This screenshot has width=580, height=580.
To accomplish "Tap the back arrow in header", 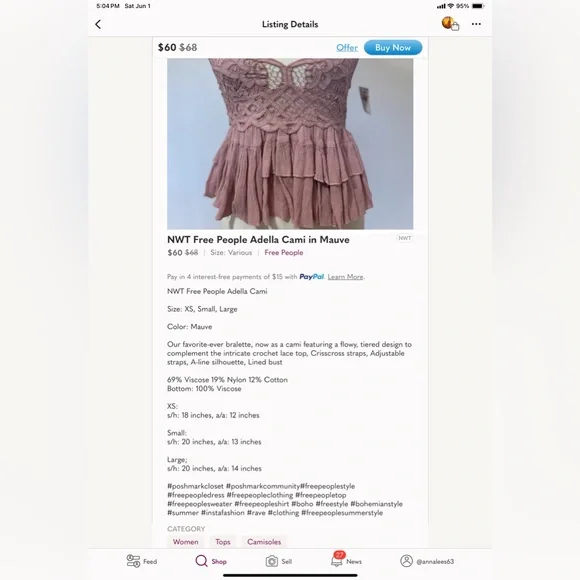I will (x=98, y=24).
